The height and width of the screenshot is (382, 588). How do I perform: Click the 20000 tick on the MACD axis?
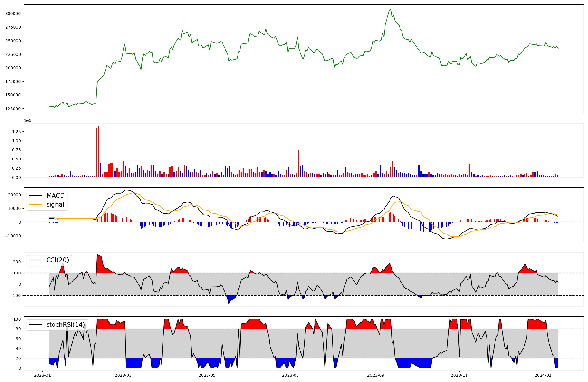click(14, 195)
